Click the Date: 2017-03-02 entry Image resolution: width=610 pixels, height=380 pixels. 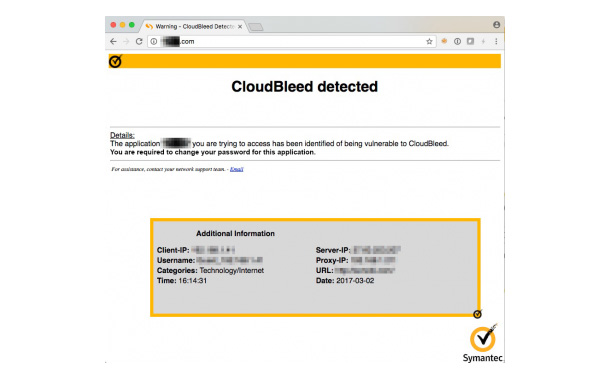coord(345,280)
